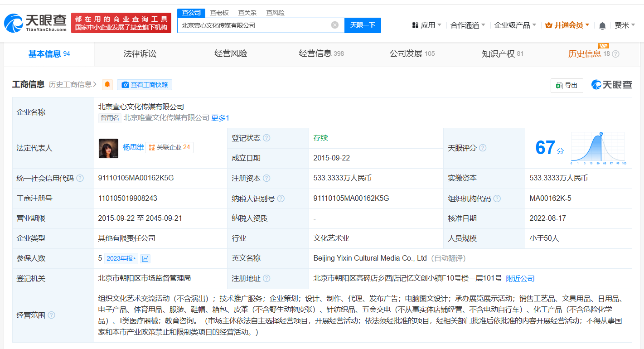Clear the search box with the X icon

click(335, 25)
